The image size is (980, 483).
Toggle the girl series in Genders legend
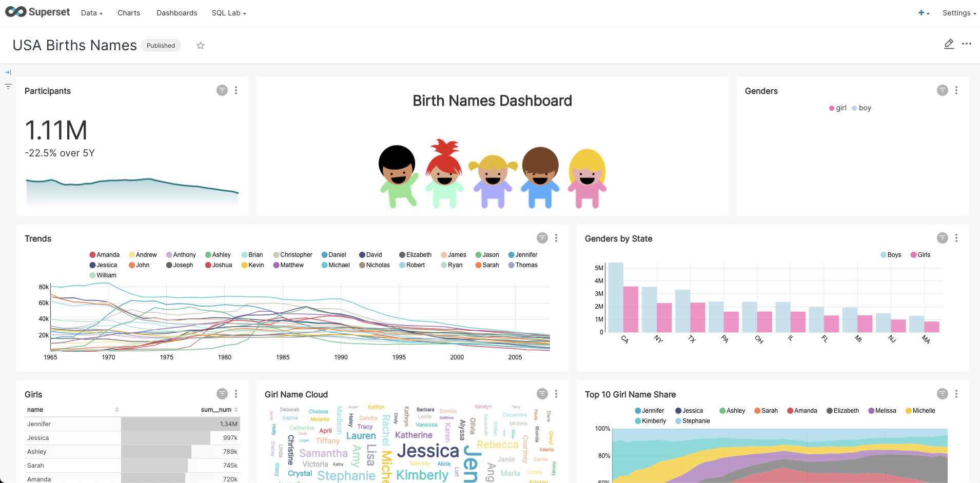pyautogui.click(x=837, y=108)
